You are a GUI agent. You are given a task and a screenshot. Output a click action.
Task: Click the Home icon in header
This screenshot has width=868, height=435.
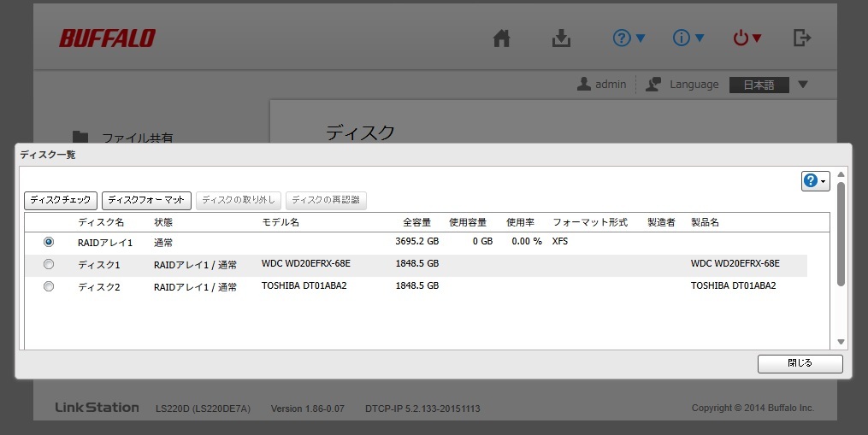(502, 38)
